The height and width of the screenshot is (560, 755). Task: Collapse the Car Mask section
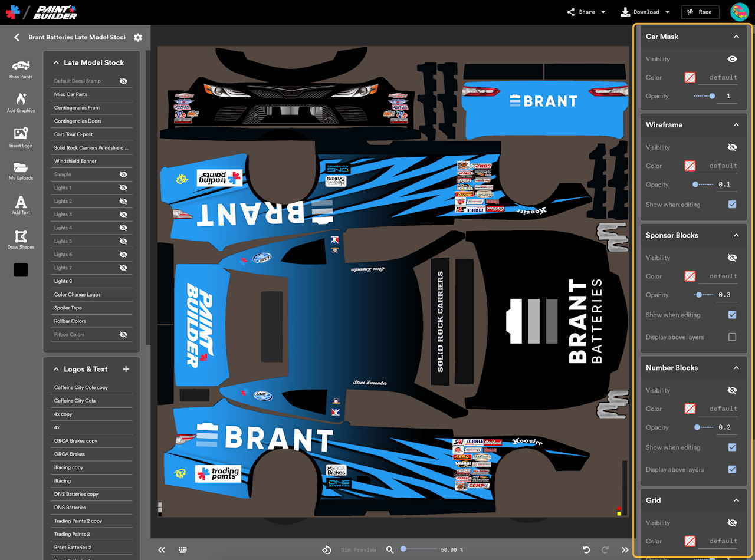(736, 37)
